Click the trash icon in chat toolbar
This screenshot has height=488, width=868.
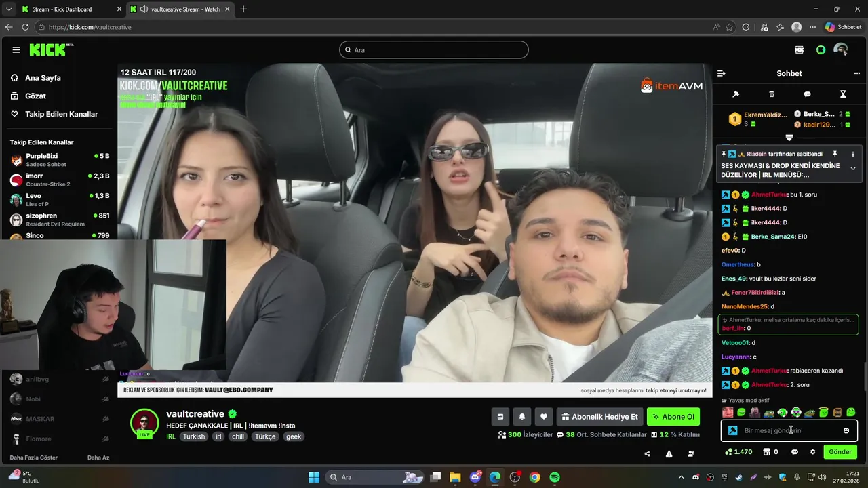[772, 94]
